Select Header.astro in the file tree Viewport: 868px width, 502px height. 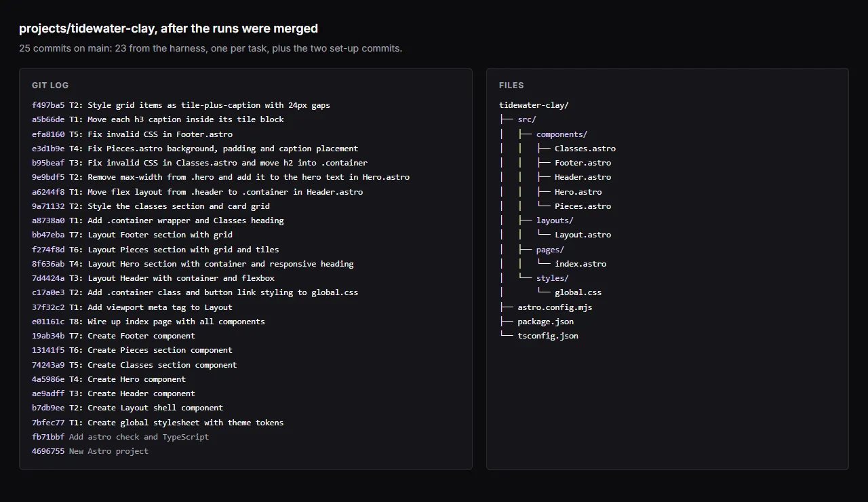point(583,177)
